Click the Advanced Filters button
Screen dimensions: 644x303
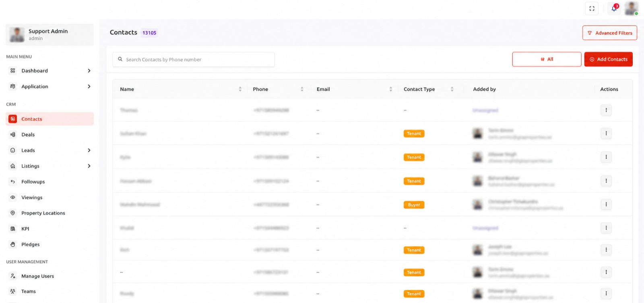(x=609, y=33)
